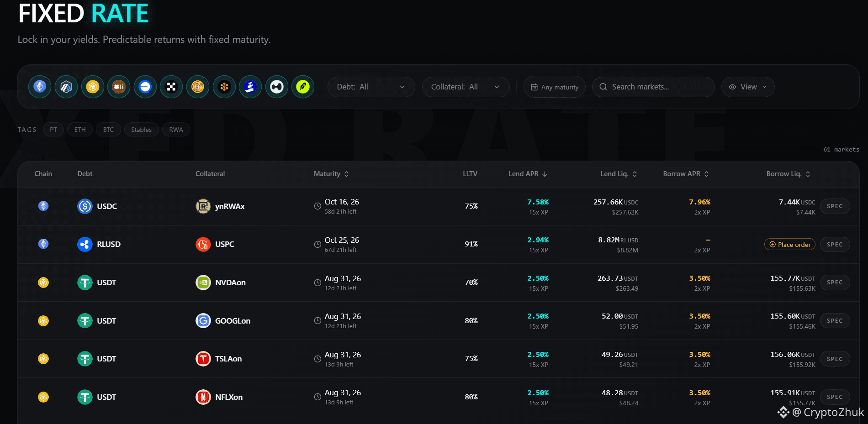The image size is (868, 424).
Task: Open the Any maturity date filter
Action: tap(555, 87)
